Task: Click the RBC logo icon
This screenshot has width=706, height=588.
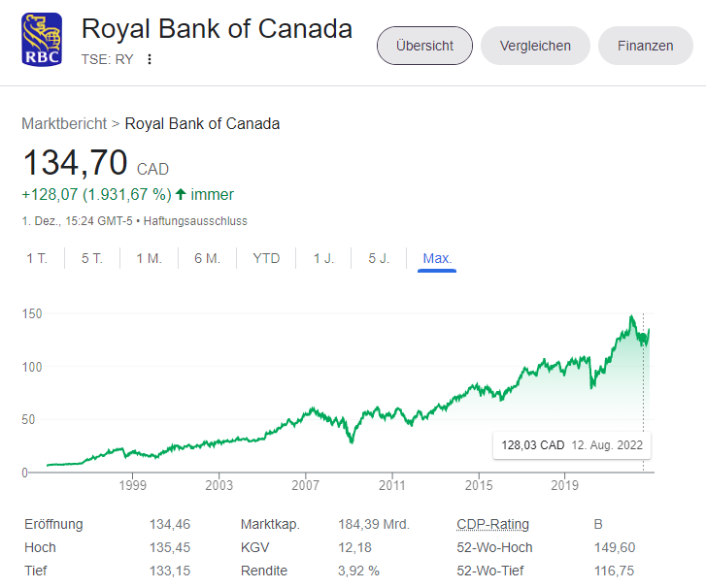Action: (x=42, y=40)
